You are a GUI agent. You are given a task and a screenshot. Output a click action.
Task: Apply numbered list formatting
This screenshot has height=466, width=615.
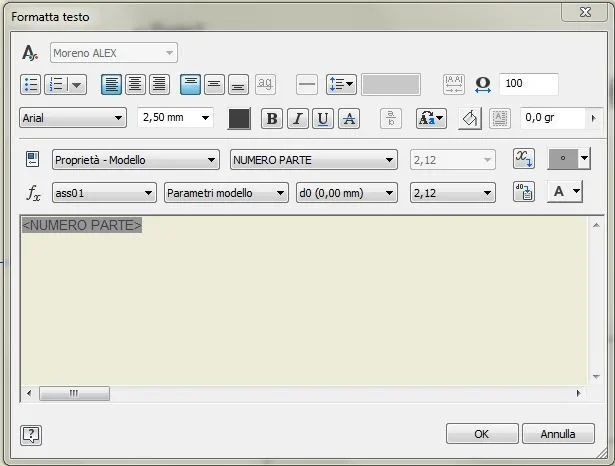56,84
